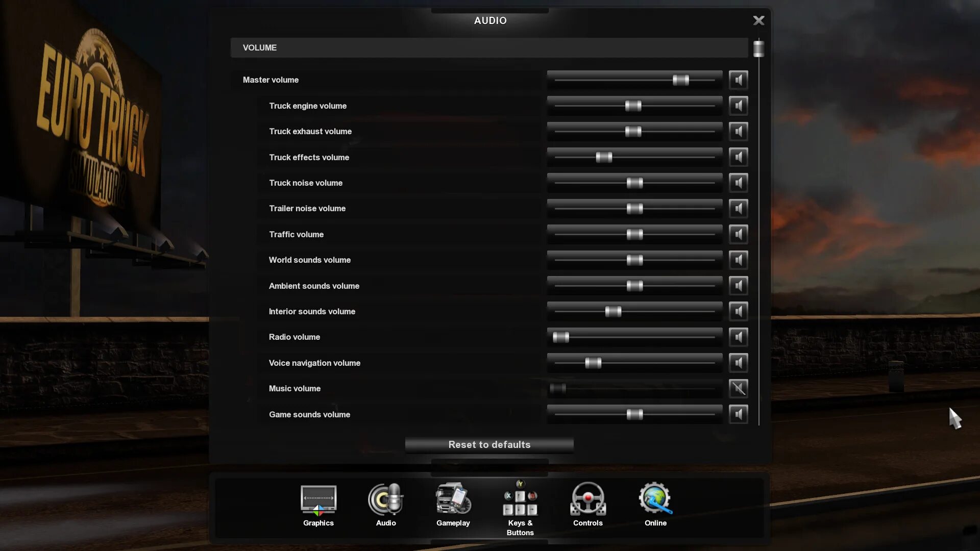Mute the Master volume output
The height and width of the screenshot is (551, 980).
coord(738,80)
